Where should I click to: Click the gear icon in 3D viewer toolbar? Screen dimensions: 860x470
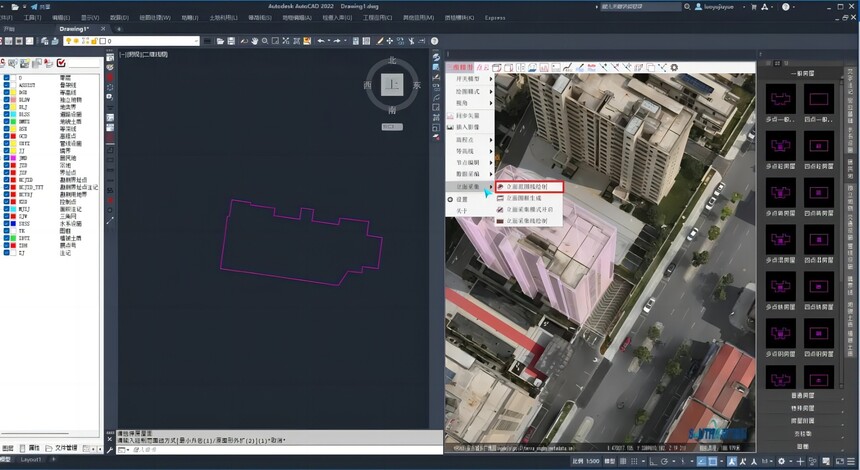coord(674,67)
